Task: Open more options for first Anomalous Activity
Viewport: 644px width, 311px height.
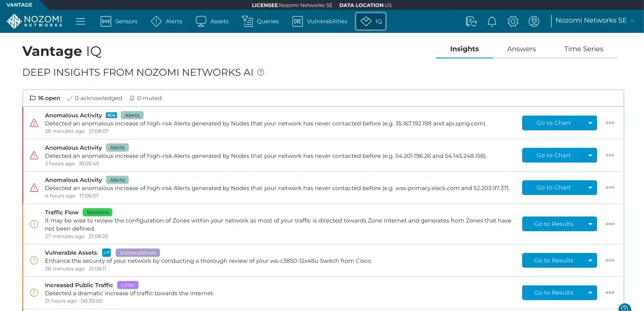Action: point(610,123)
